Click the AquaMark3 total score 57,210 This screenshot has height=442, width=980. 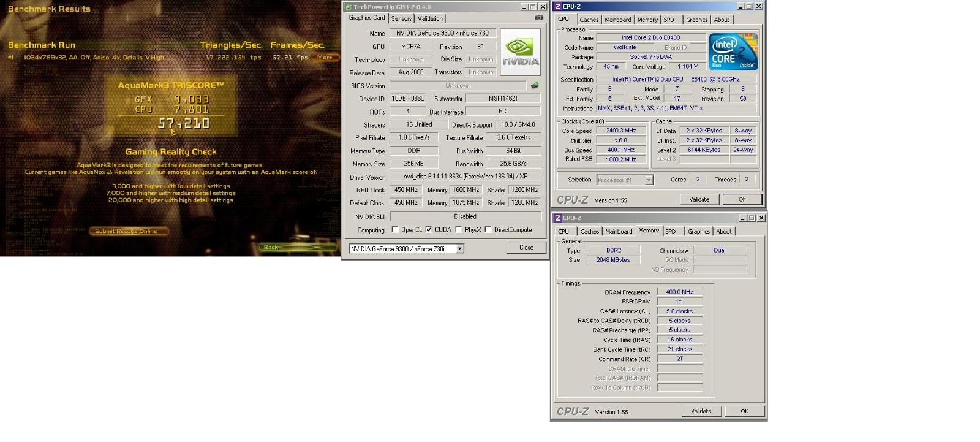(184, 123)
